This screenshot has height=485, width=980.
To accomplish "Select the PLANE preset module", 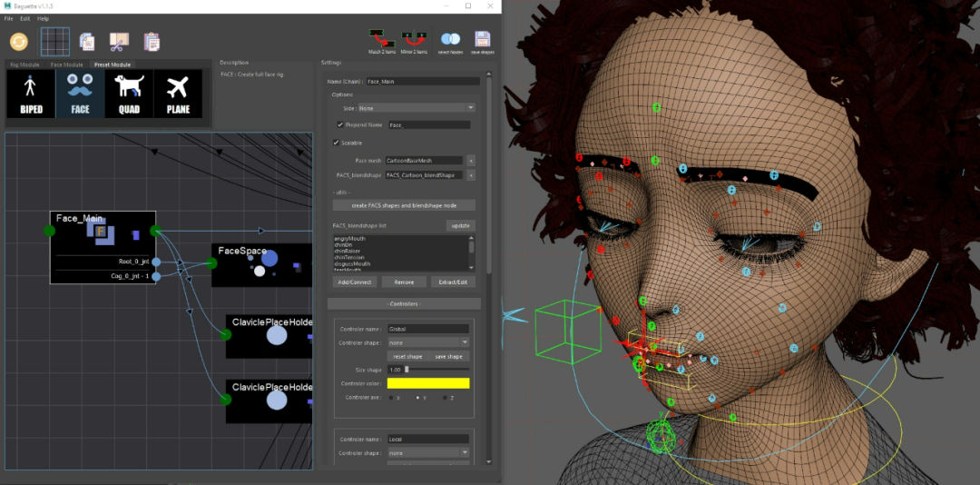I will (x=179, y=94).
